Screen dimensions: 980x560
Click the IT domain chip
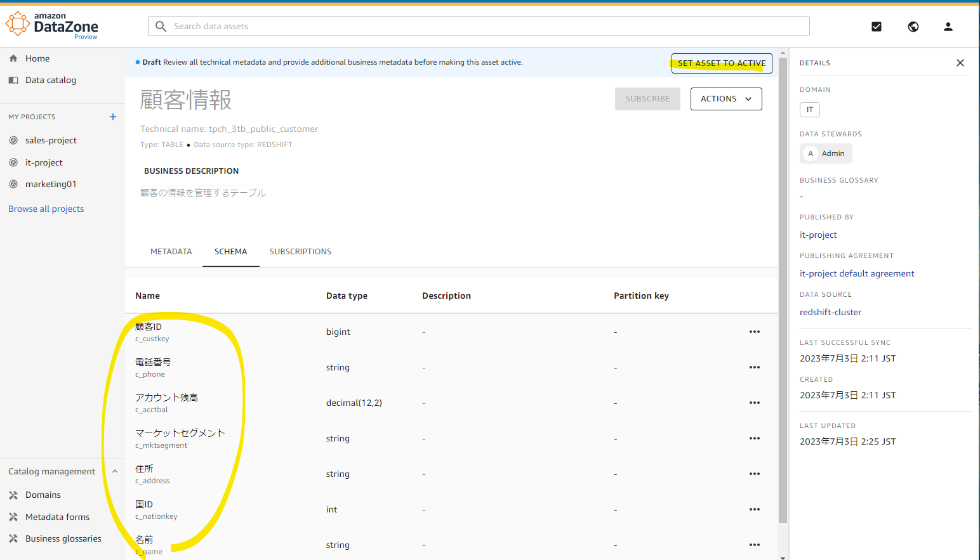[x=810, y=110]
